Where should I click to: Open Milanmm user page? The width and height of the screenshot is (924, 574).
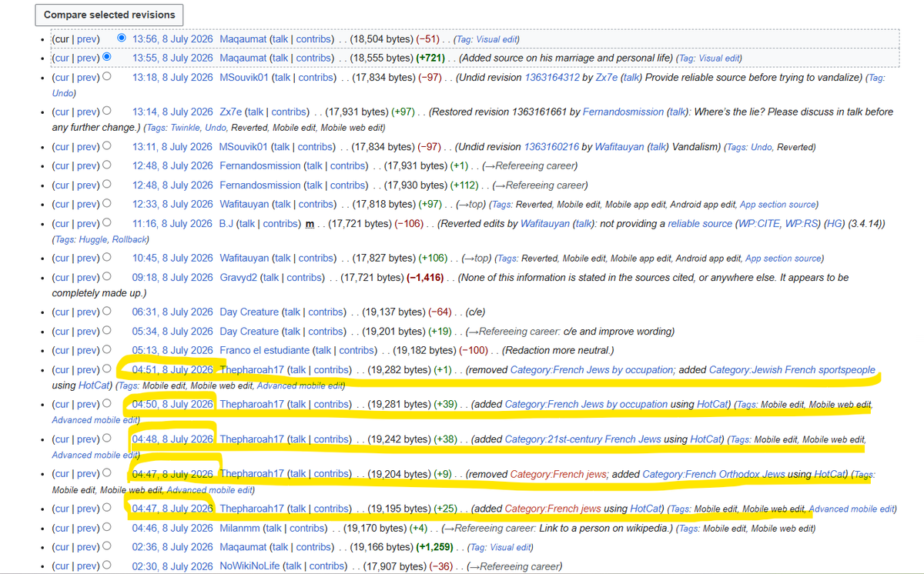(x=239, y=528)
